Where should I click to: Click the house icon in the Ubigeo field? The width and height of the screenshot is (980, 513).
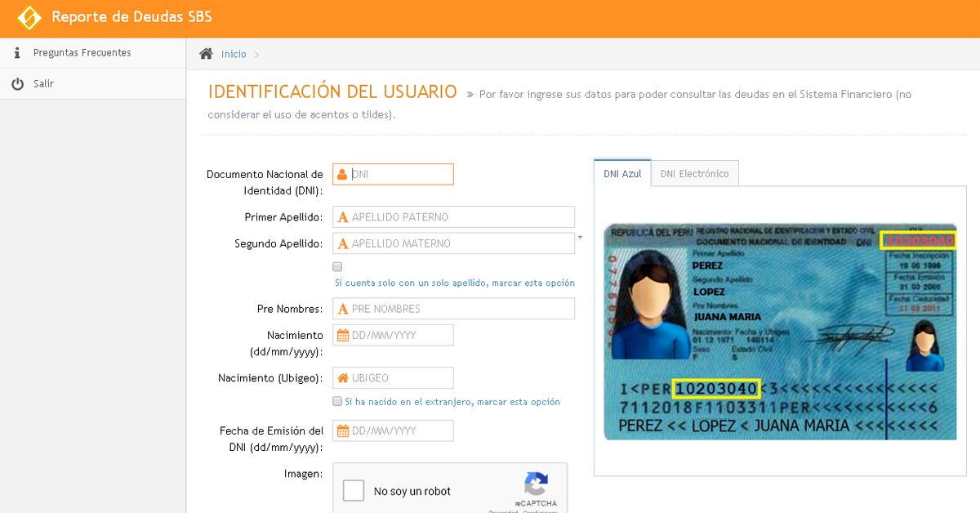click(343, 377)
